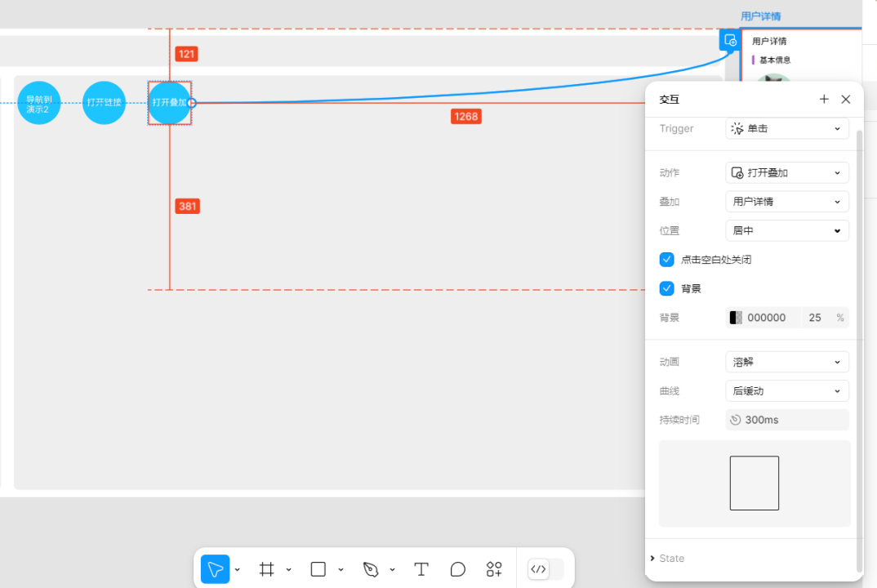Open the Move tool options arrow

[x=237, y=569]
